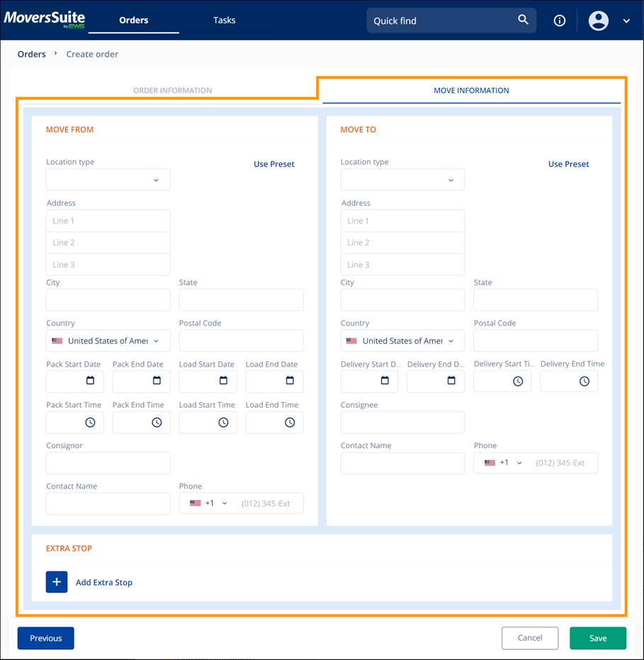Image resolution: width=644 pixels, height=660 pixels.
Task: Open the Delivery Start Date calendar picker
Action: pos(385,381)
